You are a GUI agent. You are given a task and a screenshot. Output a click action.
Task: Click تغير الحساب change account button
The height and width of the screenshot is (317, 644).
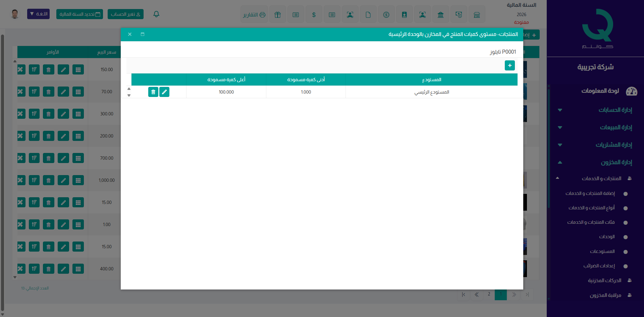tap(125, 14)
